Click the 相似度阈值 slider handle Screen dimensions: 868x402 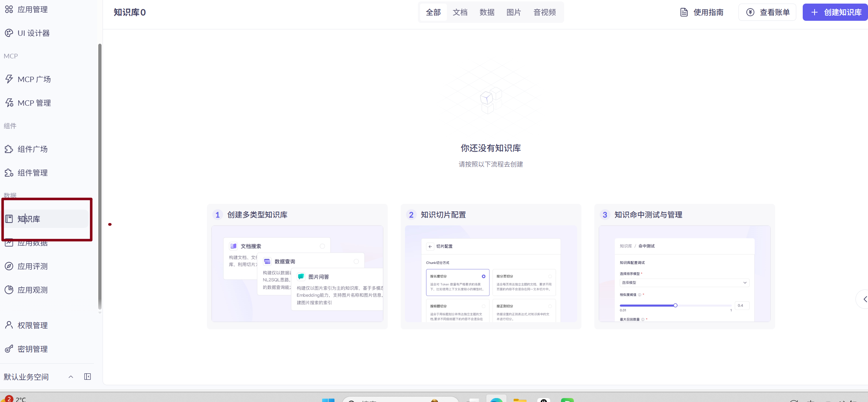[675, 306]
